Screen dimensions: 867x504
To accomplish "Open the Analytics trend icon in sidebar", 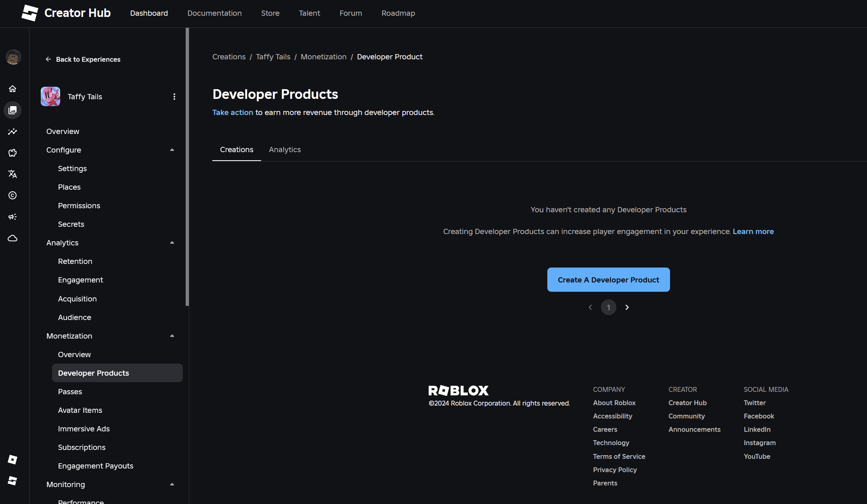I will pyautogui.click(x=13, y=132).
